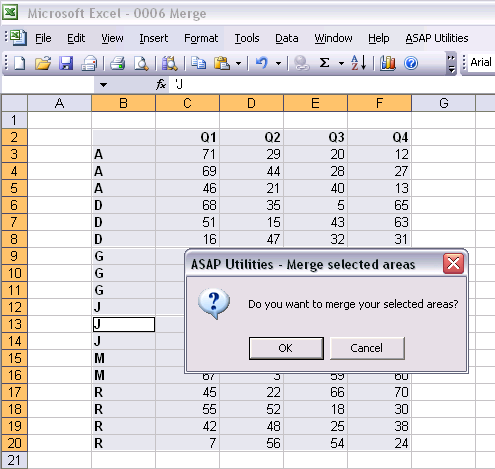Open the AutoSum functions dropdown arrow

point(341,63)
